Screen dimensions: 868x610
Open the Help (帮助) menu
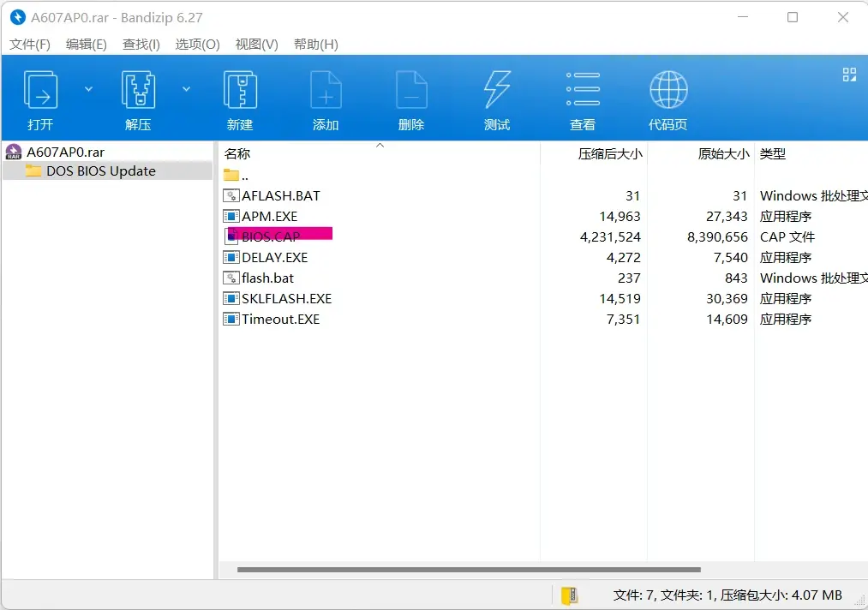[316, 45]
